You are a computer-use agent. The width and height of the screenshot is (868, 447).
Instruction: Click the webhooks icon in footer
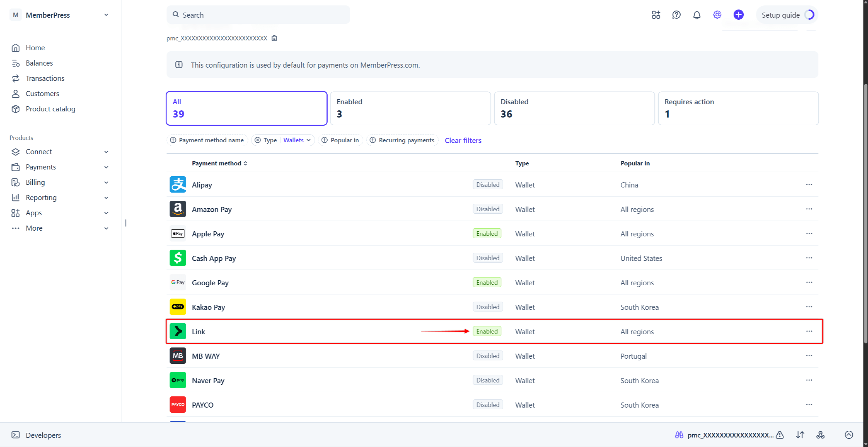coord(820,435)
